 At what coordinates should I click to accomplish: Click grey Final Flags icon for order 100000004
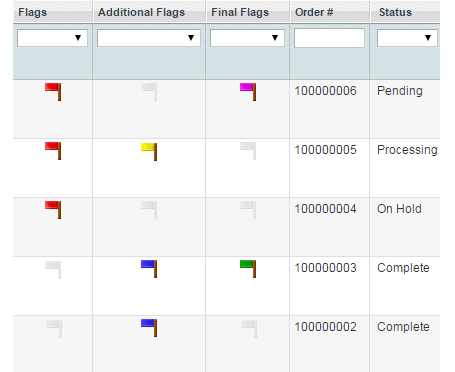point(248,210)
